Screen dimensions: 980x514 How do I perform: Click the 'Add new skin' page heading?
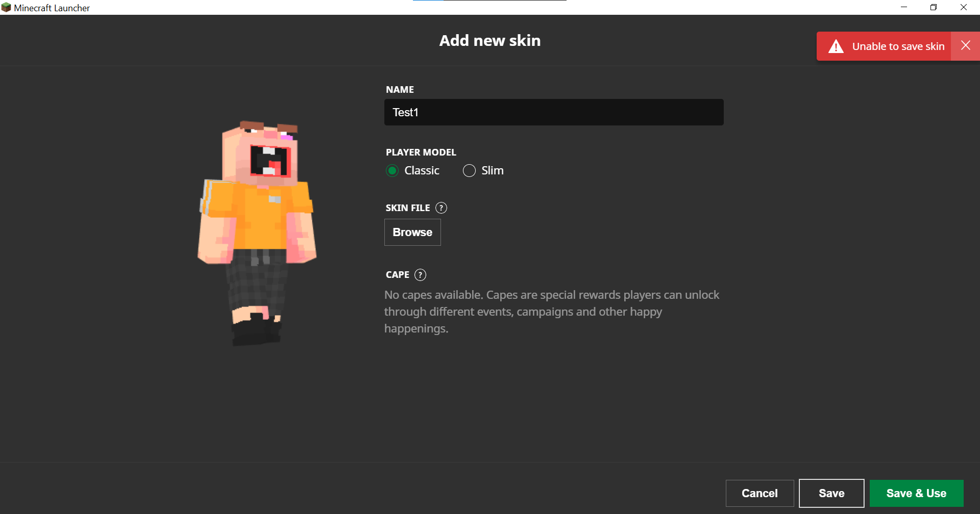[x=489, y=40]
